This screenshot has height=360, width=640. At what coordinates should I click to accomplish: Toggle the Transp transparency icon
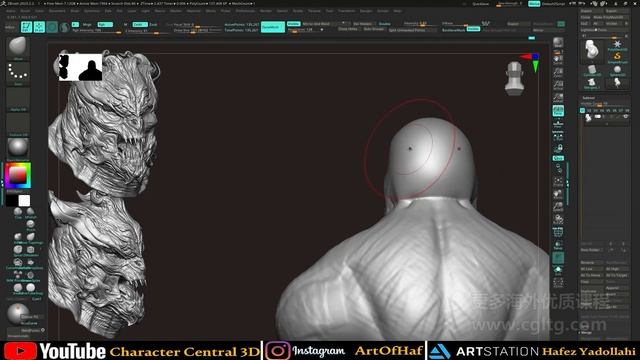click(x=558, y=245)
